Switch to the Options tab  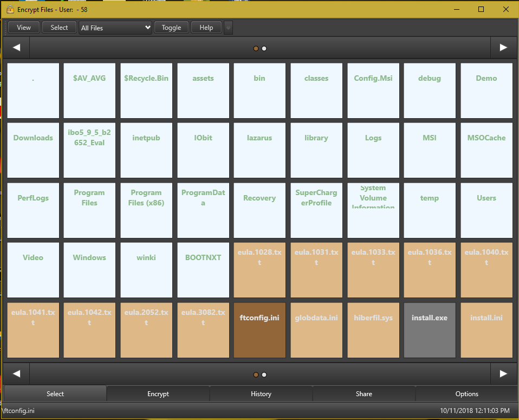coord(466,394)
